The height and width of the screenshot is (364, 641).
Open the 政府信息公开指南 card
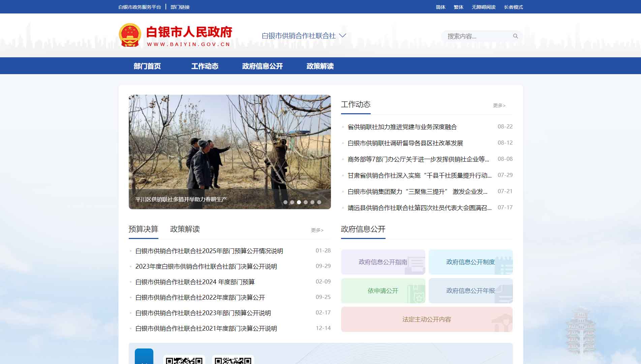coord(383,262)
